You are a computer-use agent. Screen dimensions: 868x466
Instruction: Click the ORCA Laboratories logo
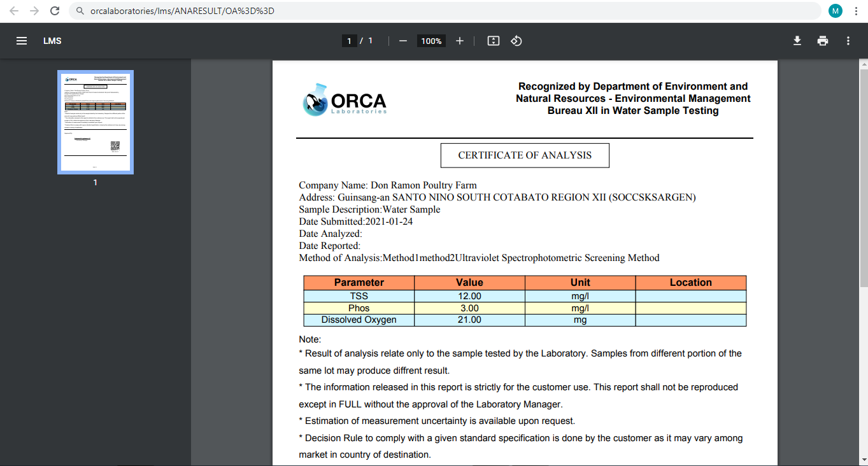tap(345, 100)
